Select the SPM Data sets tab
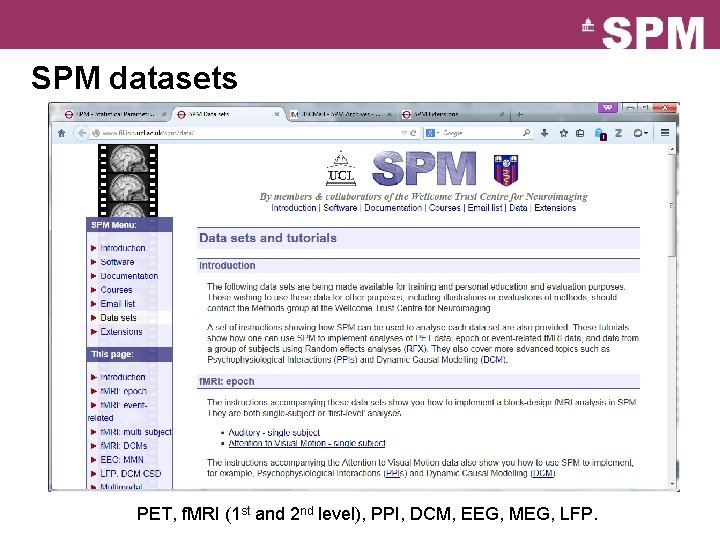720x540 pixels. 227,114
